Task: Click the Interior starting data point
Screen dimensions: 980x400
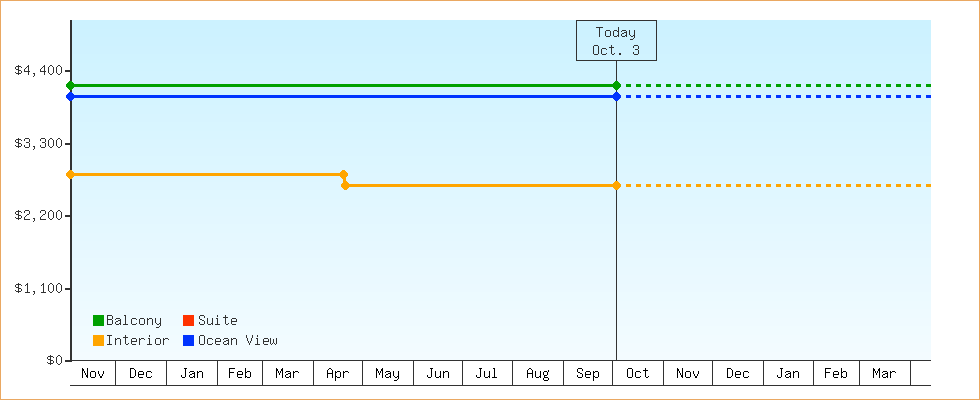Action: [x=70, y=175]
